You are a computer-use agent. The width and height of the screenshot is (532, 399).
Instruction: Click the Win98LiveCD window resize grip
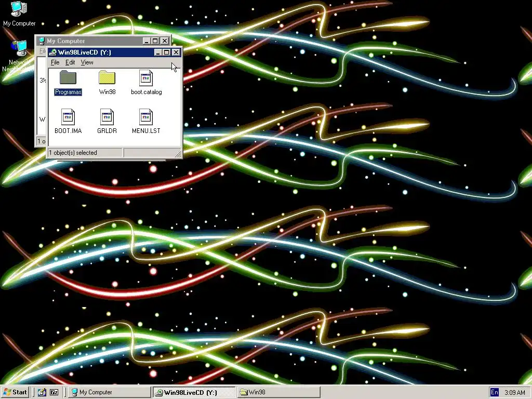point(178,154)
